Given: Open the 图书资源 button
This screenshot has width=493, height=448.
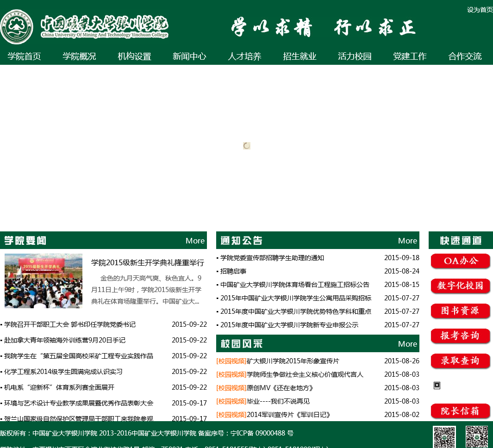Looking at the screenshot, I should (461, 311).
